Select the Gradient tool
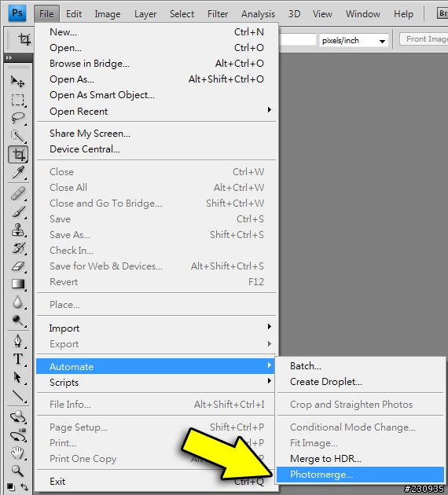This screenshot has width=448, height=495. [17, 284]
